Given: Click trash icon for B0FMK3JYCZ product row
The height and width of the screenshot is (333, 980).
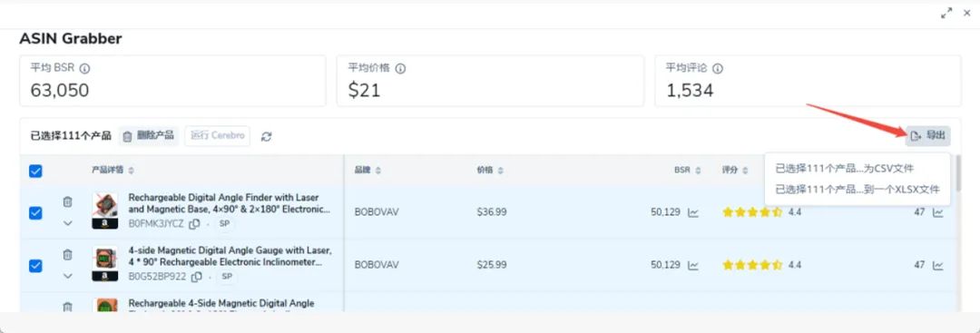Looking at the screenshot, I should click(x=68, y=201).
